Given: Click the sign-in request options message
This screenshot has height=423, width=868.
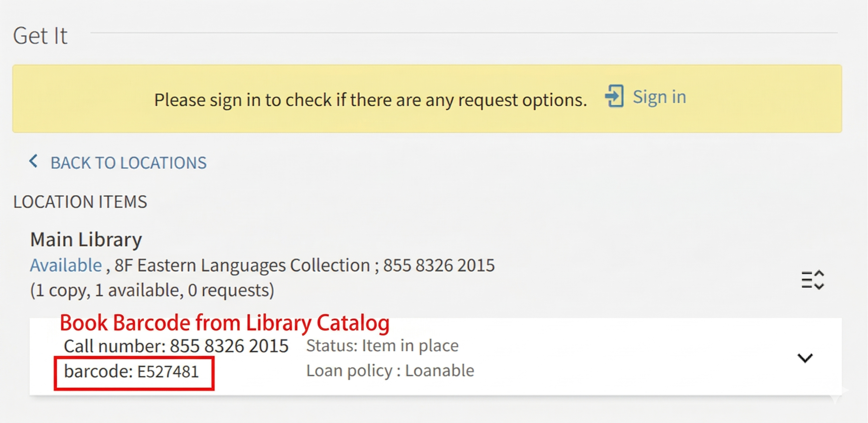Looking at the screenshot, I should 370,100.
